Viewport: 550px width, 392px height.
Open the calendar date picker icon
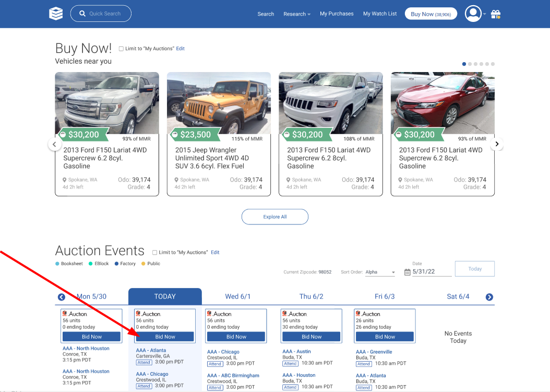coord(407,272)
